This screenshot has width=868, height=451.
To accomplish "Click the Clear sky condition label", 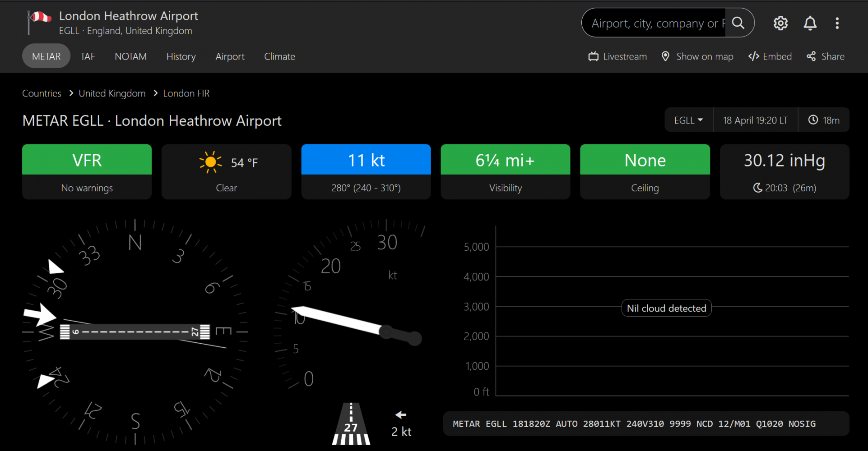I will coord(226,188).
